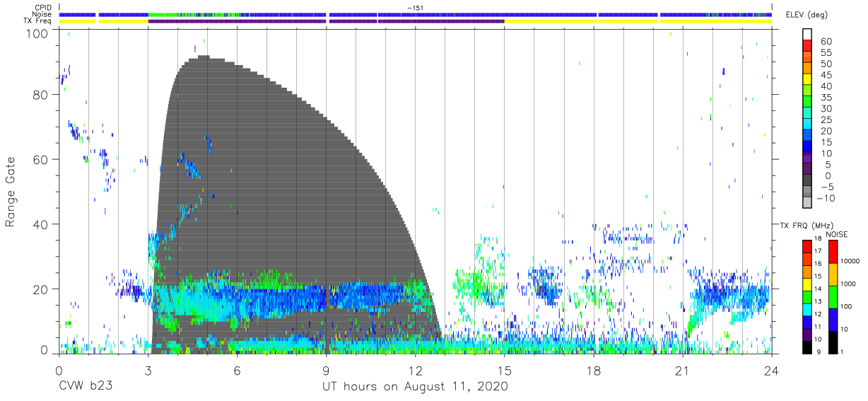This screenshot has height=401, width=868.
Task: Click the '1' label at the NOISE scale bottom
Action: 843,351
